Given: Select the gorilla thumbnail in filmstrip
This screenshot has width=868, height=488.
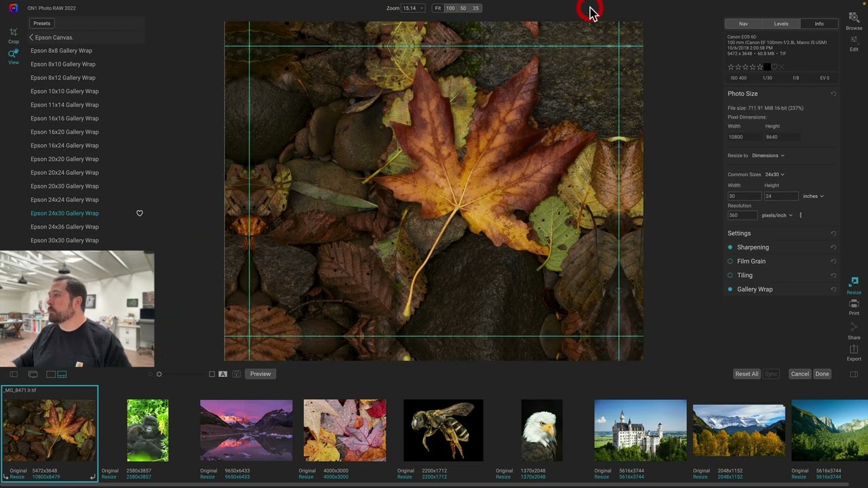Looking at the screenshot, I should pyautogui.click(x=148, y=430).
